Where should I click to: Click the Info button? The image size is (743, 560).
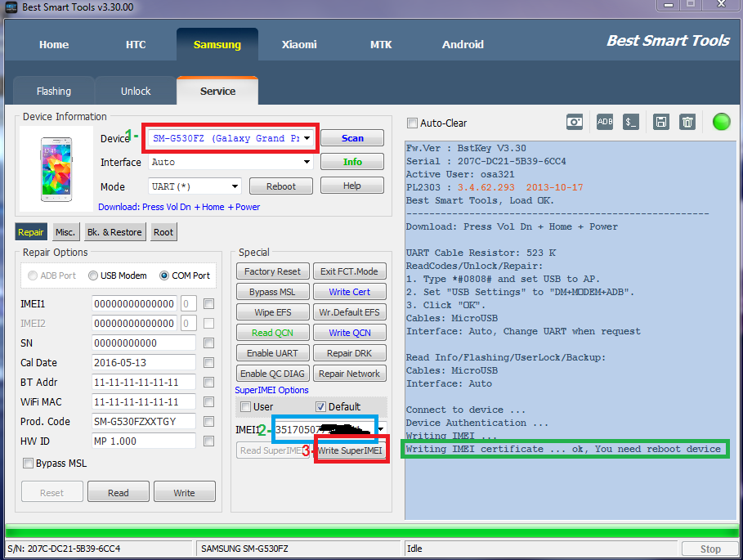pos(352,162)
